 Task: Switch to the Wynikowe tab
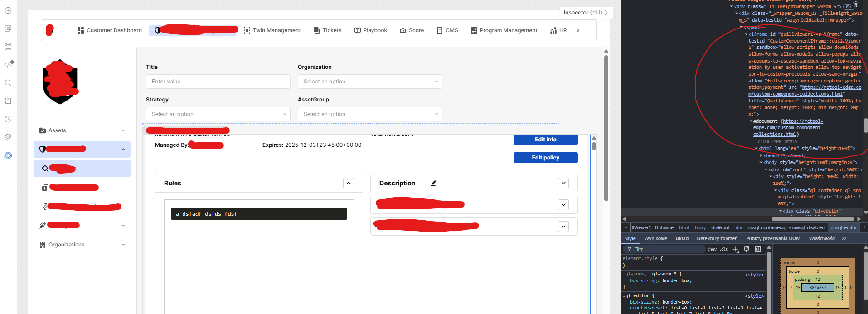[x=655, y=238]
